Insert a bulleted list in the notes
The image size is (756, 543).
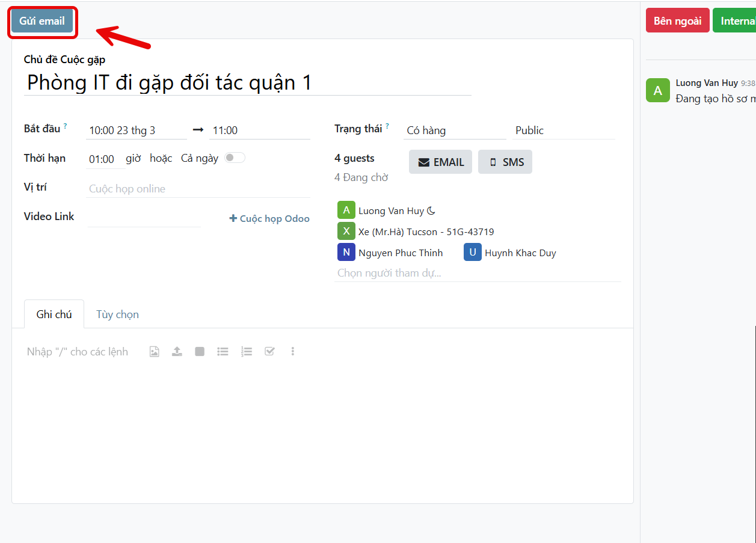click(223, 352)
